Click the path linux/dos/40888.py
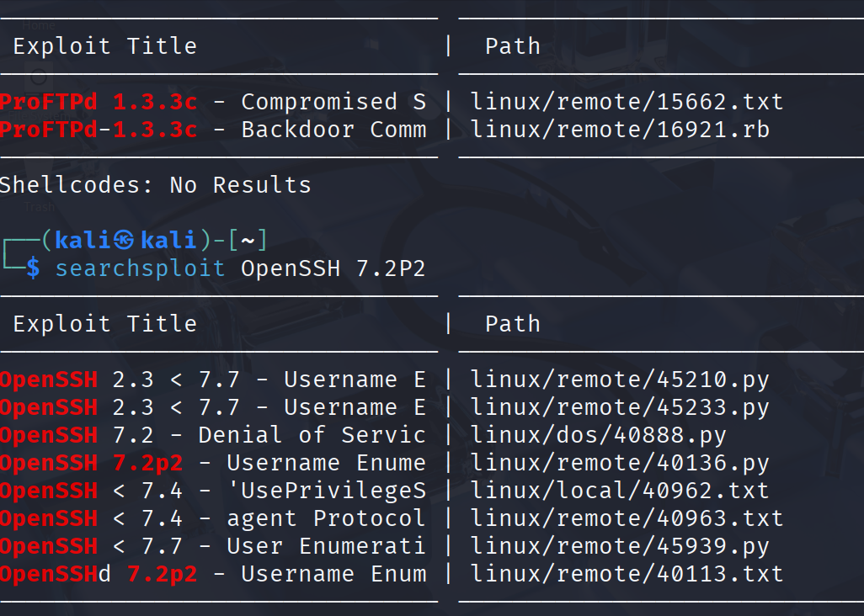This screenshot has height=616, width=864. point(599,435)
